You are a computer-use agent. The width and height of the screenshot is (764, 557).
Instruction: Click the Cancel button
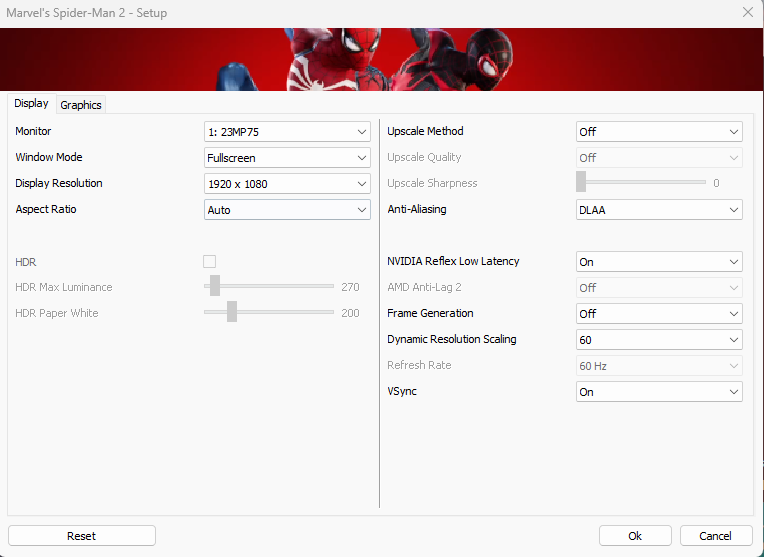(x=716, y=536)
